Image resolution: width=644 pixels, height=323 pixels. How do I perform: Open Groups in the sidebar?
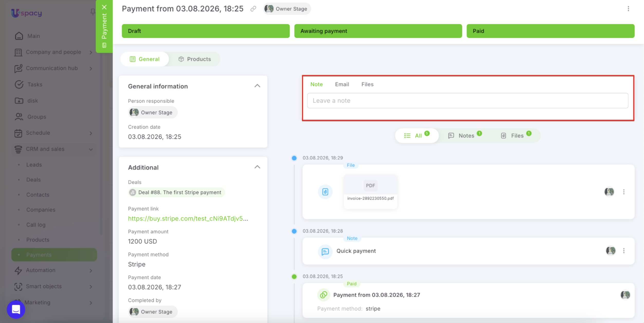[37, 117]
